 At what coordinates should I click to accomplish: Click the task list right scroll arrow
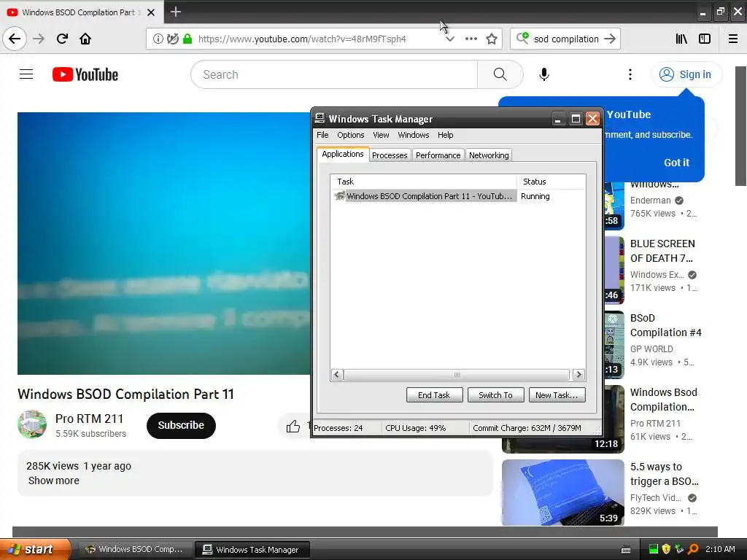pos(578,375)
